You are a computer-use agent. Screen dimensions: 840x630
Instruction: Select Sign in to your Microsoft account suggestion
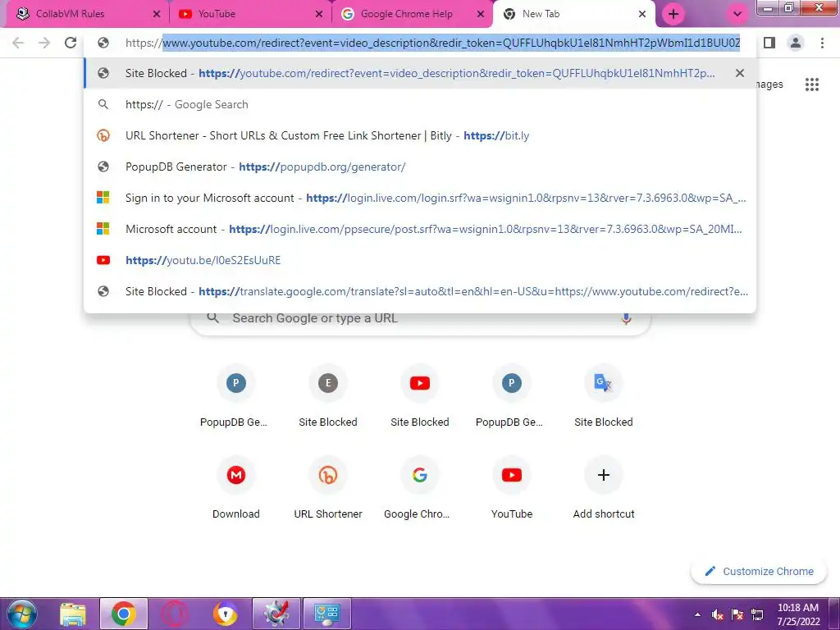tap(420, 198)
